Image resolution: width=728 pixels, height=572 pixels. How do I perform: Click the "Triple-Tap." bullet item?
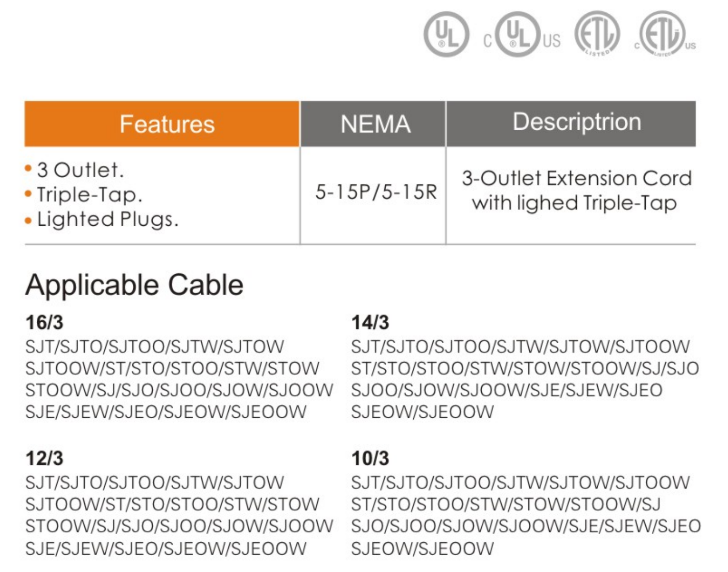(x=89, y=195)
